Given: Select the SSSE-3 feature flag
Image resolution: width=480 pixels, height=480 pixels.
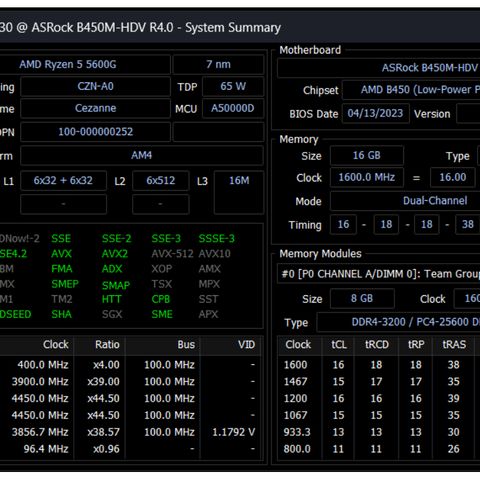Looking at the screenshot, I should (217, 239).
